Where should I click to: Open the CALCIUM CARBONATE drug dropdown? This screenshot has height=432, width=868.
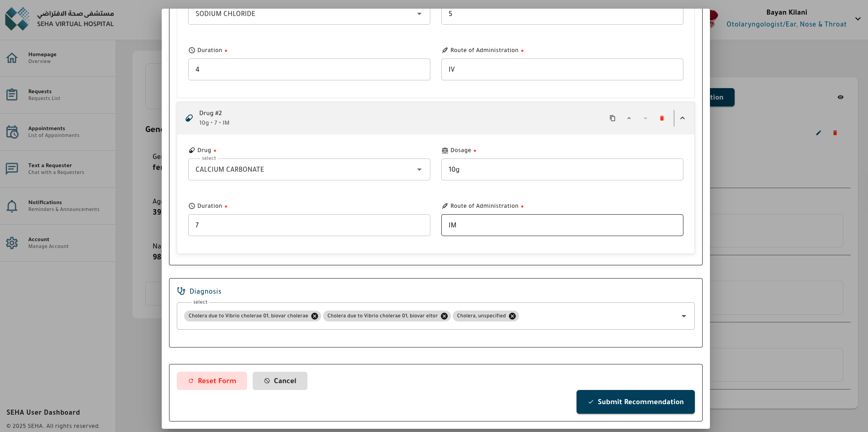419,169
